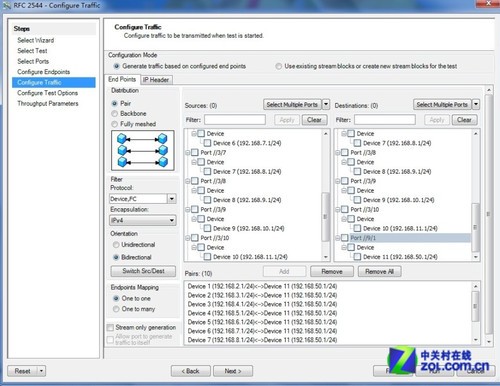The width and height of the screenshot is (500, 386).
Task: Select the Backbone distribution radio button
Action: (115, 114)
